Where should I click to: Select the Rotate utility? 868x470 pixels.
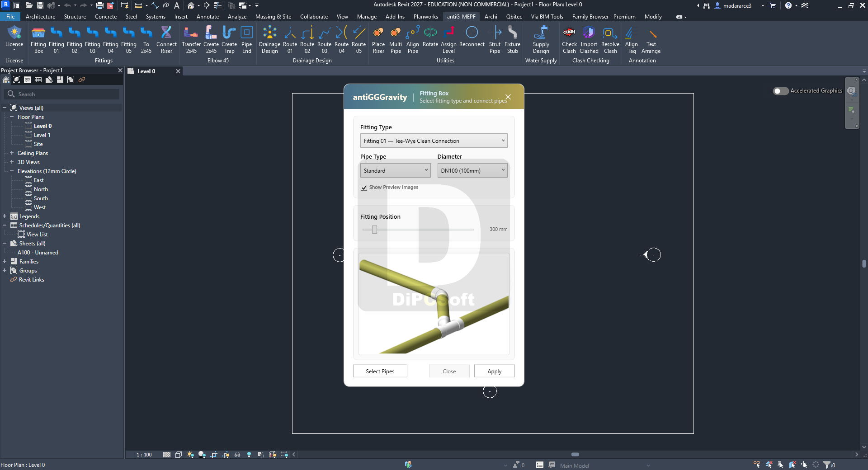430,37
